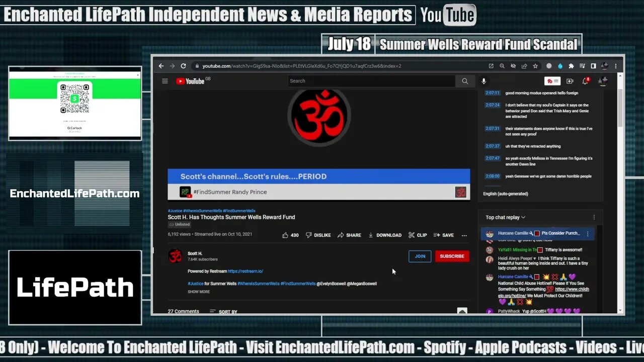644x362 pixels.
Task: Click the browser address bar URL
Action: pos(302,66)
